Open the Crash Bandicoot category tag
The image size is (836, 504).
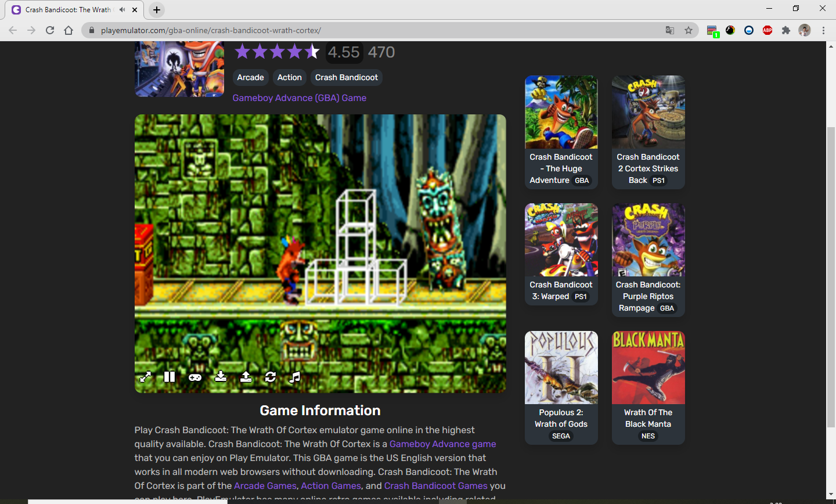point(347,77)
